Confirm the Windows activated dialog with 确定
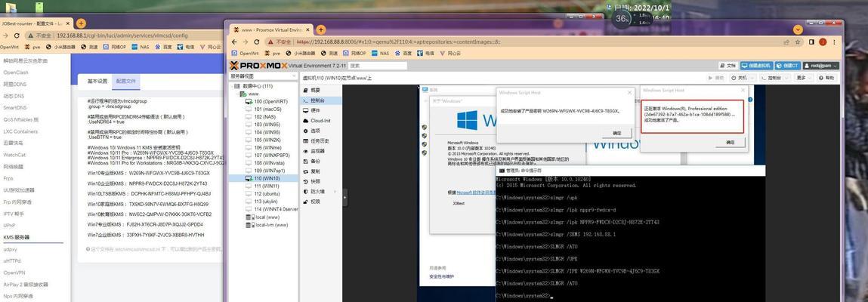868x302 pixels. pos(730,142)
